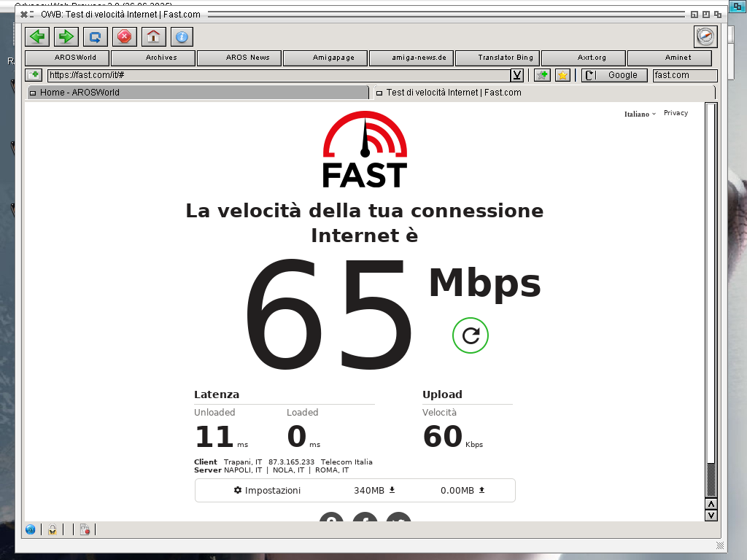Reload the page using the blue refresh icon
Screen dimensions: 747x560
pyautogui.click(x=96, y=36)
